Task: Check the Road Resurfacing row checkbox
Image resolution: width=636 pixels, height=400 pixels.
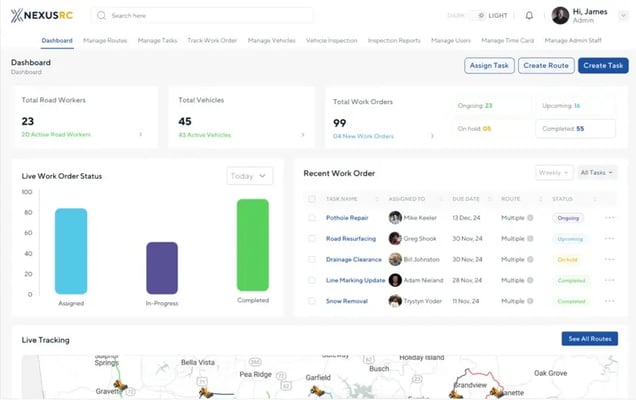Action: pos(312,239)
